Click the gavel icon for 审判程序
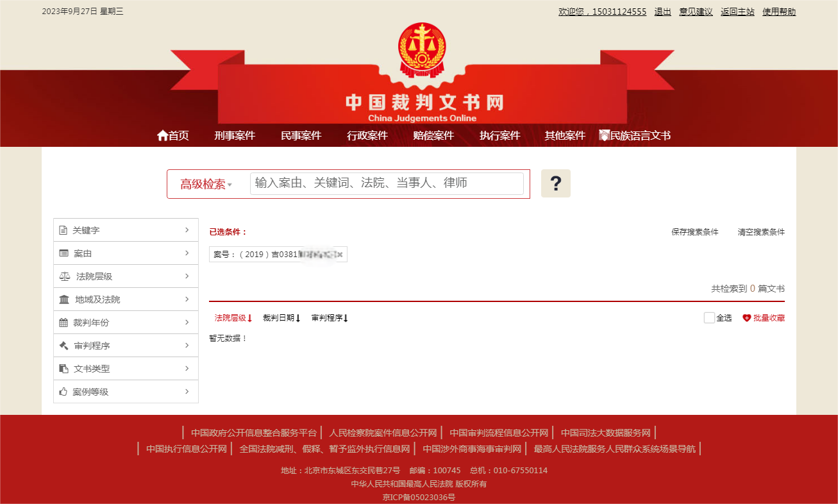This screenshot has width=838, height=504. (x=63, y=346)
